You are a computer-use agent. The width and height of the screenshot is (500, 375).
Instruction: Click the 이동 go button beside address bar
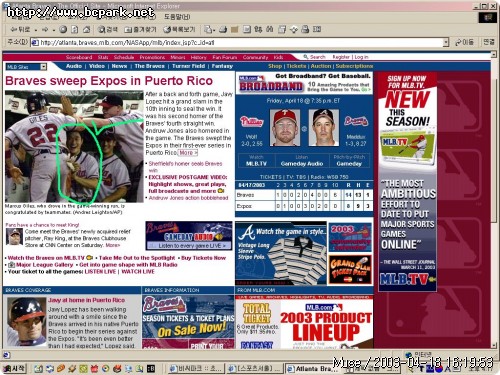(465, 42)
